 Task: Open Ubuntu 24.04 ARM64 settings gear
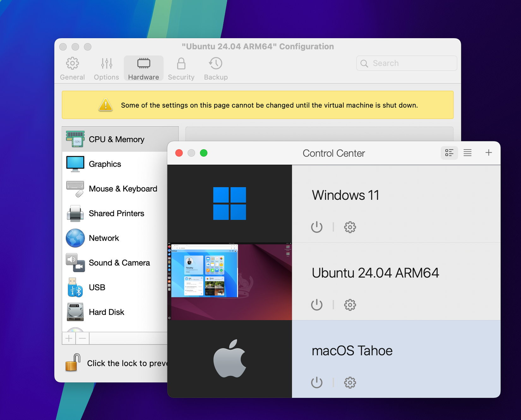pos(350,305)
